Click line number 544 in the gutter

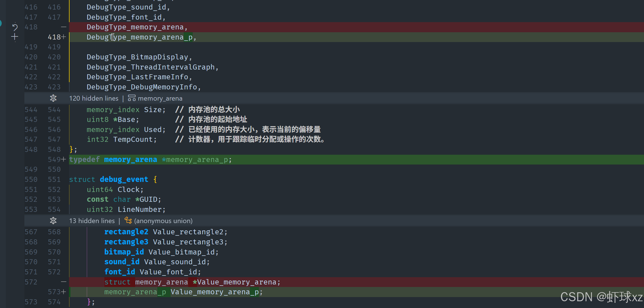coord(31,110)
